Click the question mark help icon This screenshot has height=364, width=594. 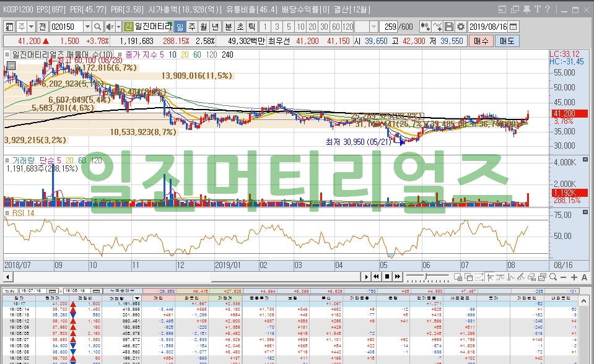point(548,9)
